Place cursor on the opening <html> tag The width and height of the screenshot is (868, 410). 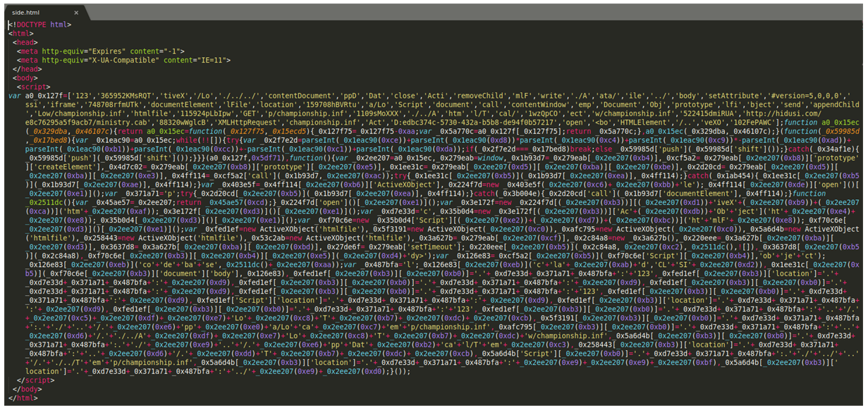tap(20, 33)
